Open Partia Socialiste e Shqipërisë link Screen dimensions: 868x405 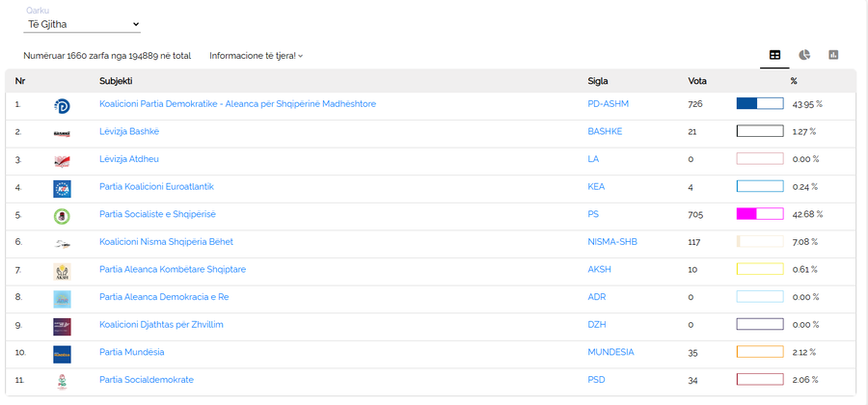click(x=158, y=214)
